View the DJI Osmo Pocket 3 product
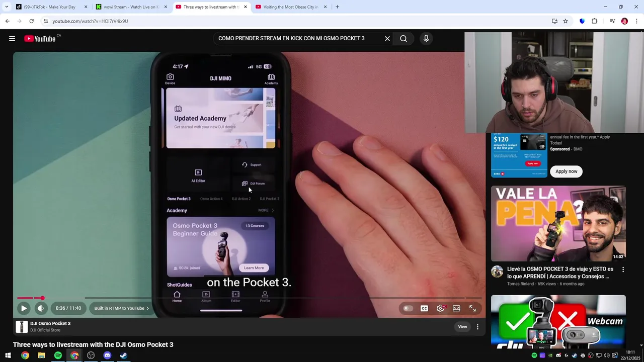Image resolution: width=644 pixels, height=362 pixels. (x=462, y=327)
